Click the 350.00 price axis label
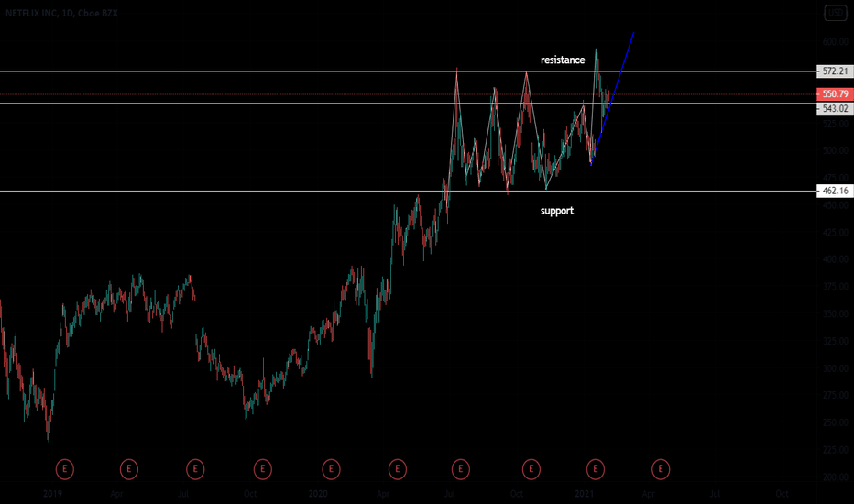Viewport: 854px width, 504px height. coord(835,313)
